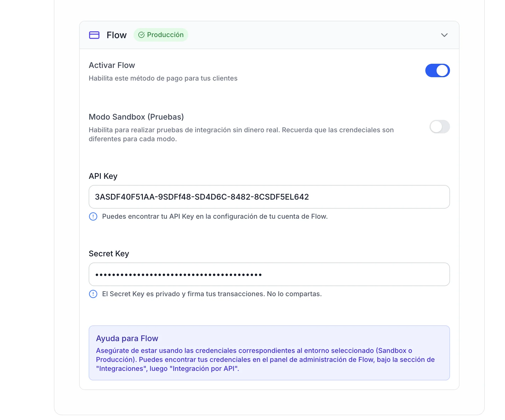Click the Modo Sandbox (Pruebas) label
The image size is (505, 420).
(x=136, y=117)
